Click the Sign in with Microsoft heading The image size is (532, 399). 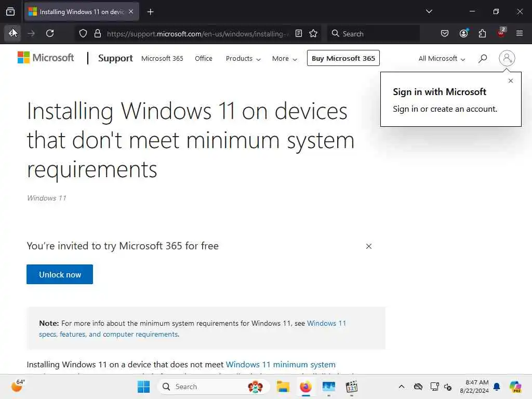(440, 92)
